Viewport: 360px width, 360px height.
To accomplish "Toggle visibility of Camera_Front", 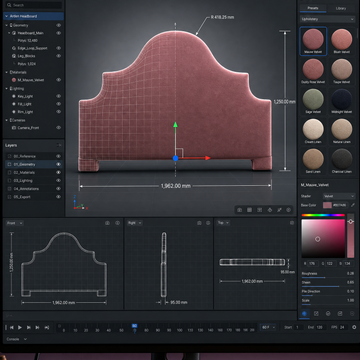I will (x=59, y=128).
